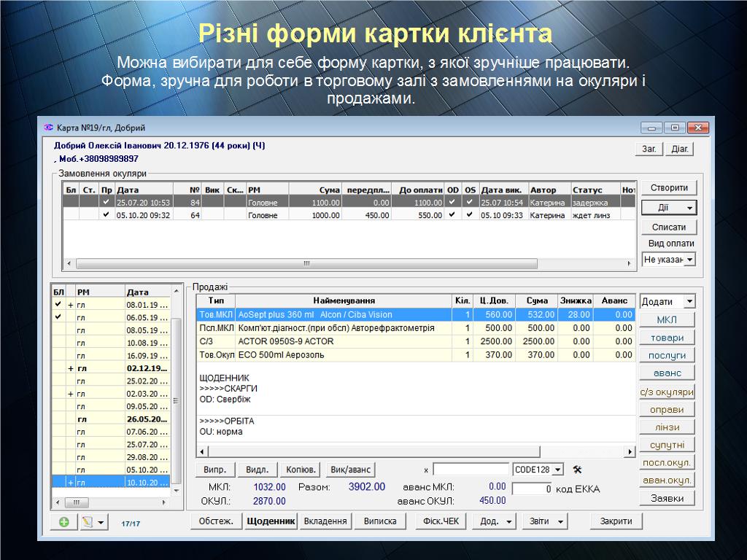
Task: Open the Дії actions dropdown
Action: coord(668,208)
